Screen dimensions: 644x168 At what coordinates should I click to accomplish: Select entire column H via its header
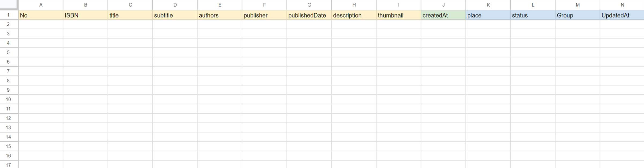pyautogui.click(x=354, y=5)
